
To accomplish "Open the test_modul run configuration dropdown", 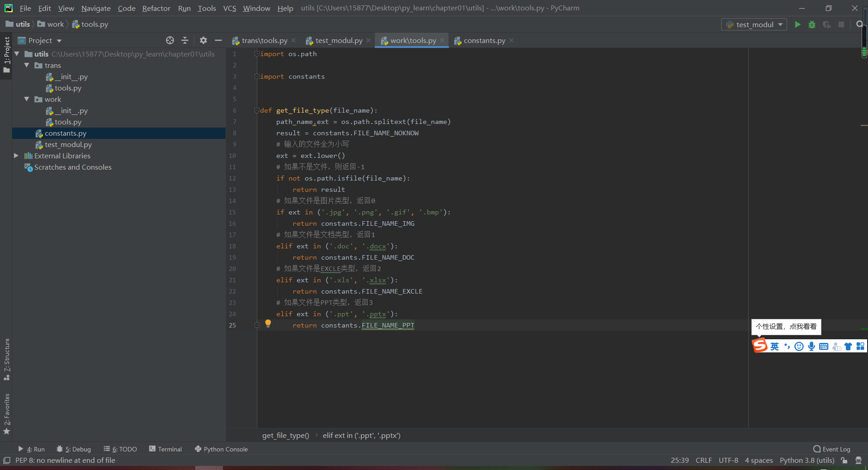I will [754, 24].
